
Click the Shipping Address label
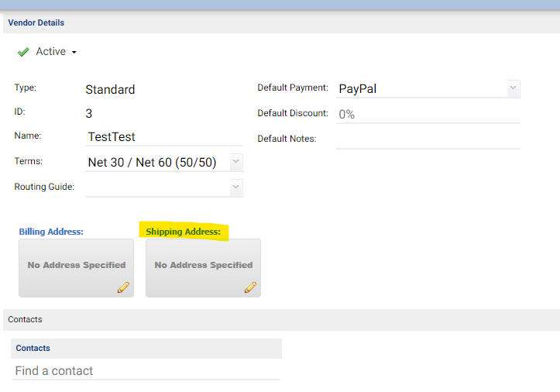click(x=184, y=232)
